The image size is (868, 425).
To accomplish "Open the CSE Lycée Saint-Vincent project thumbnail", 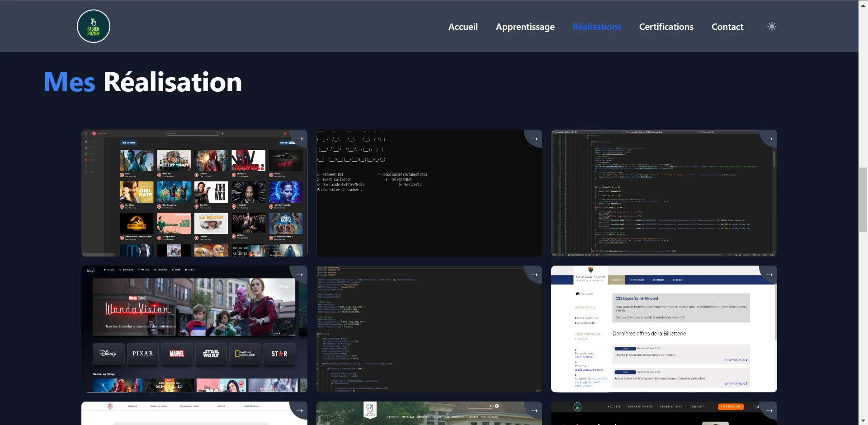I will (x=664, y=329).
